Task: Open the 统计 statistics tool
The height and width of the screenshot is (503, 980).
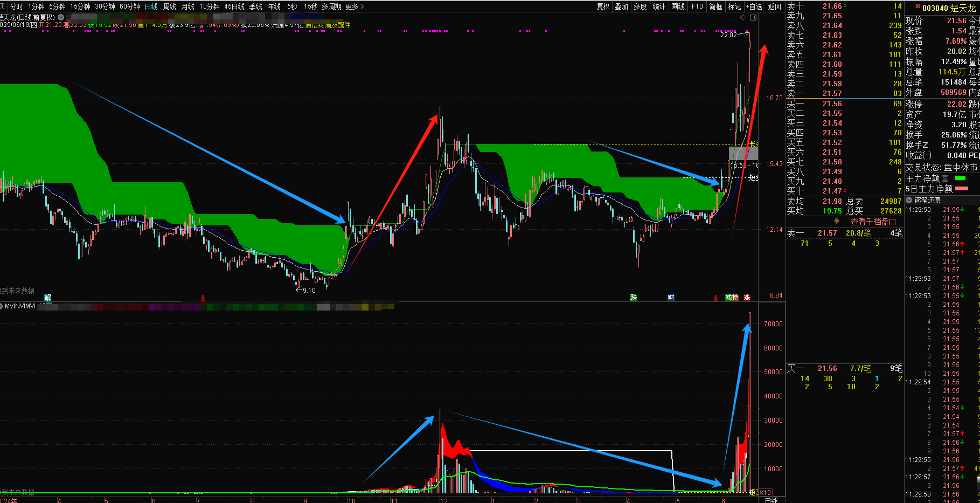Action: point(659,6)
